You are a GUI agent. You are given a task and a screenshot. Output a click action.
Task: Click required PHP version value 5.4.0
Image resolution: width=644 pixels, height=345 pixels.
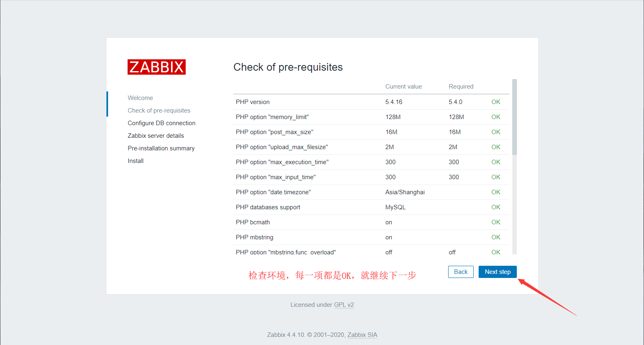pyautogui.click(x=455, y=102)
